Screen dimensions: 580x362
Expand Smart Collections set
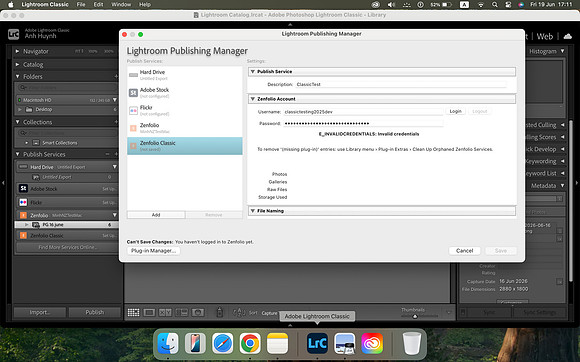[x=26, y=143]
